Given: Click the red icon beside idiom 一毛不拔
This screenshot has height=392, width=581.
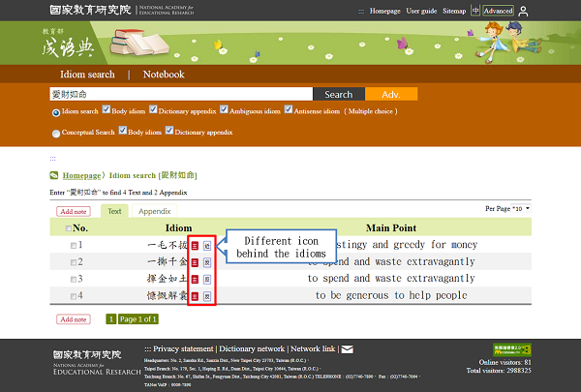Looking at the screenshot, I should [195, 246].
